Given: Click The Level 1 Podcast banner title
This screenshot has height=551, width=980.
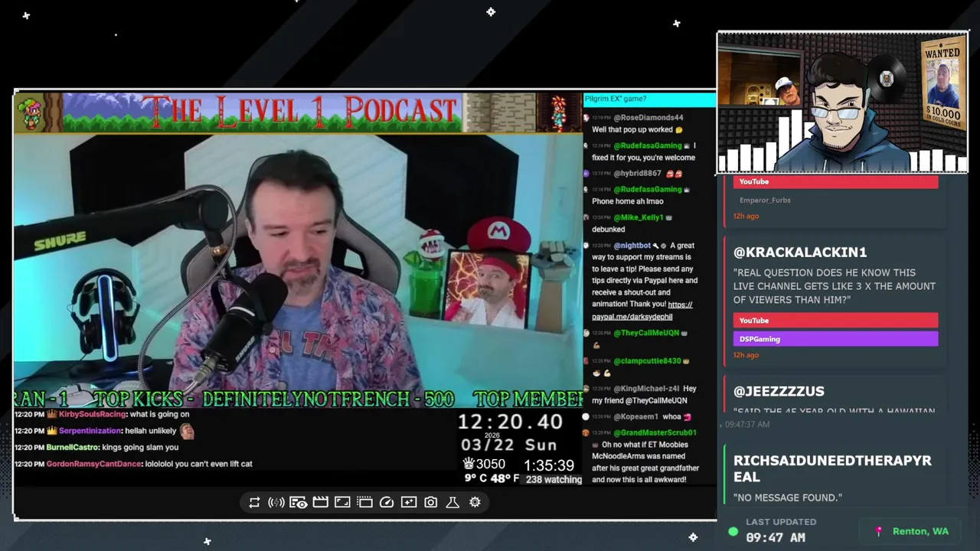Looking at the screenshot, I should [299, 112].
